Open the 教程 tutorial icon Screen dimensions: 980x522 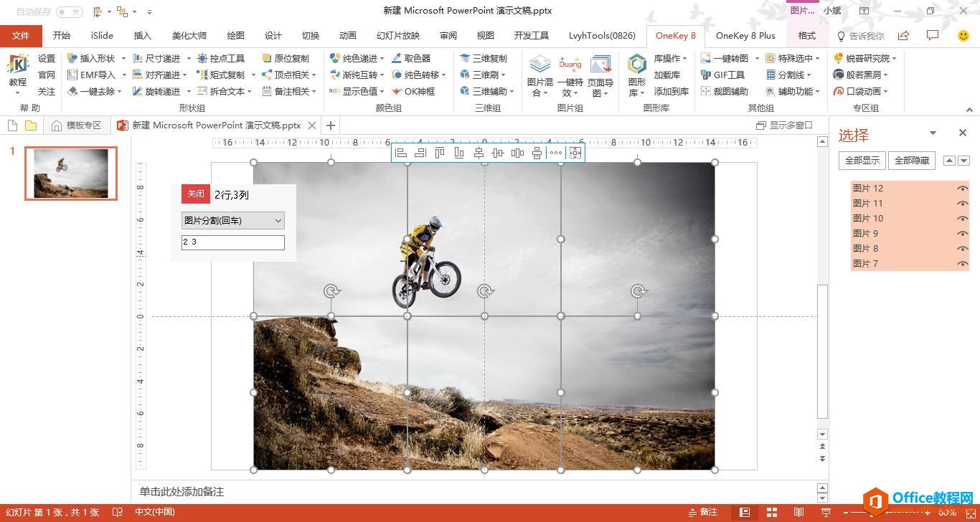tap(17, 74)
